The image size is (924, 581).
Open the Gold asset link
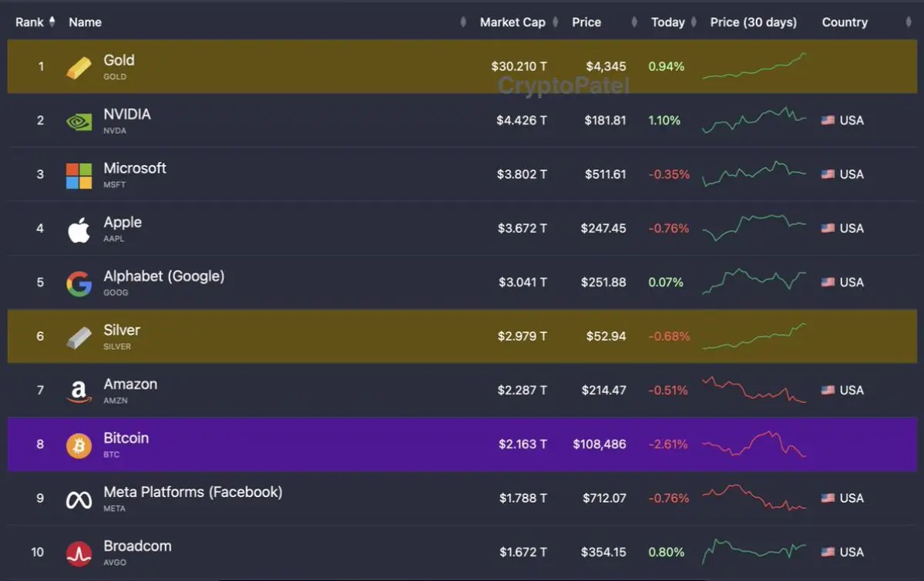pyautogui.click(x=119, y=60)
